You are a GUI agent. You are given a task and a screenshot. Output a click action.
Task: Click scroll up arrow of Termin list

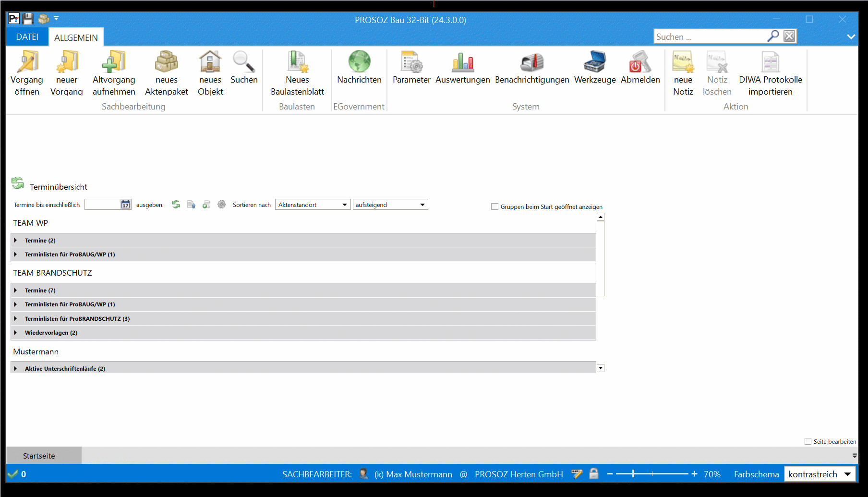pyautogui.click(x=601, y=217)
